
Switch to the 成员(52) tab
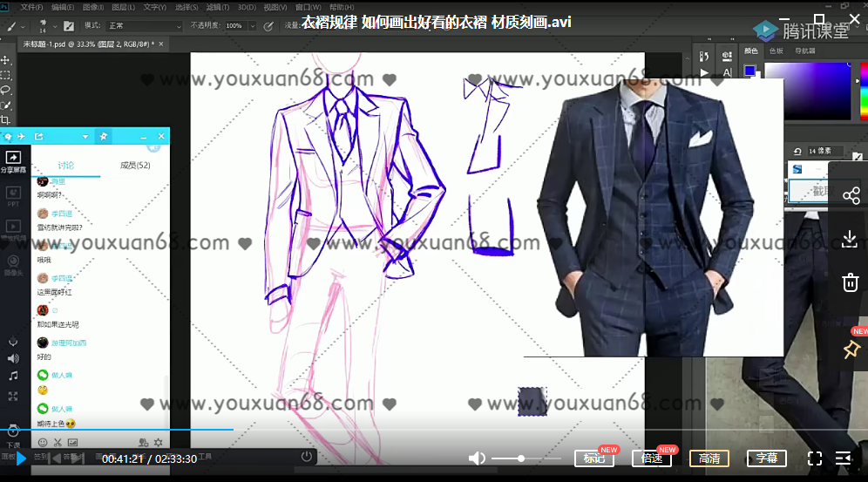click(x=135, y=165)
